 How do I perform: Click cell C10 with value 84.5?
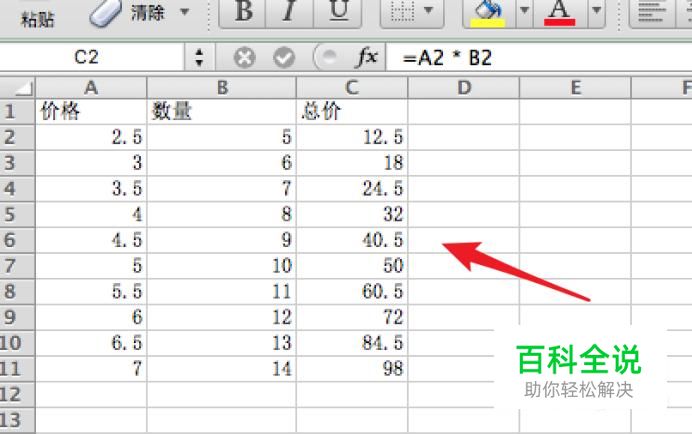[x=352, y=343]
